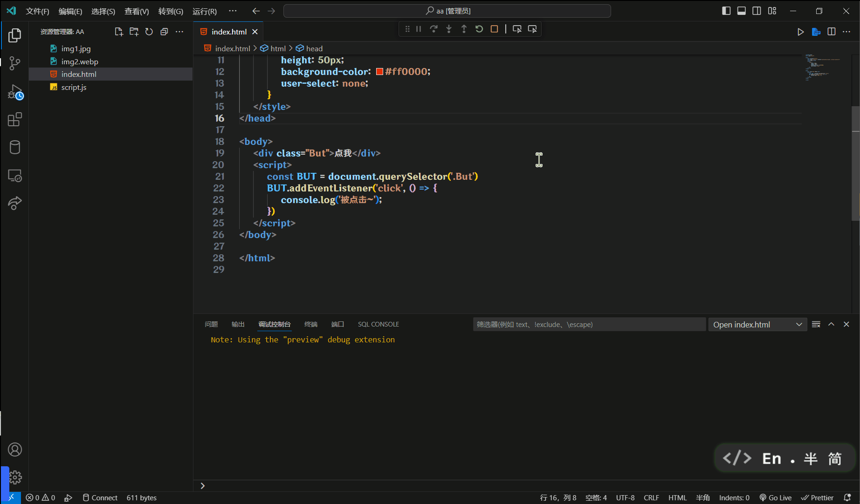
Task: Step out in debug toolbar
Action: [x=464, y=29]
